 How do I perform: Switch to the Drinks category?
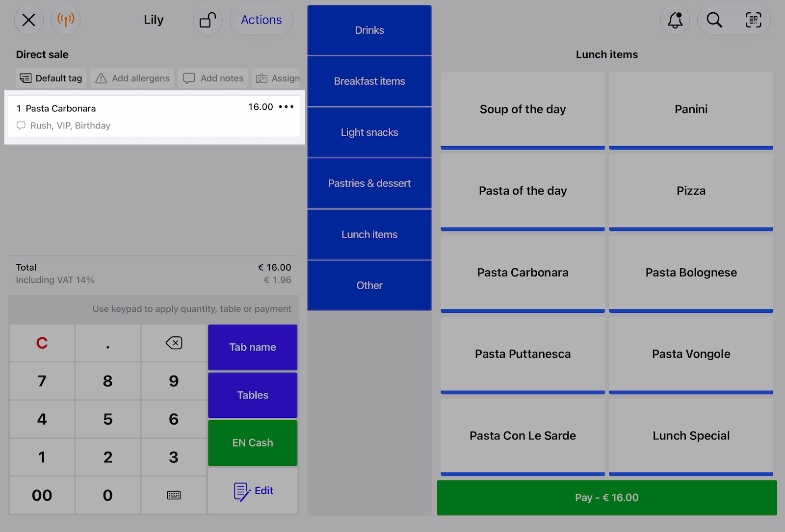(x=369, y=30)
